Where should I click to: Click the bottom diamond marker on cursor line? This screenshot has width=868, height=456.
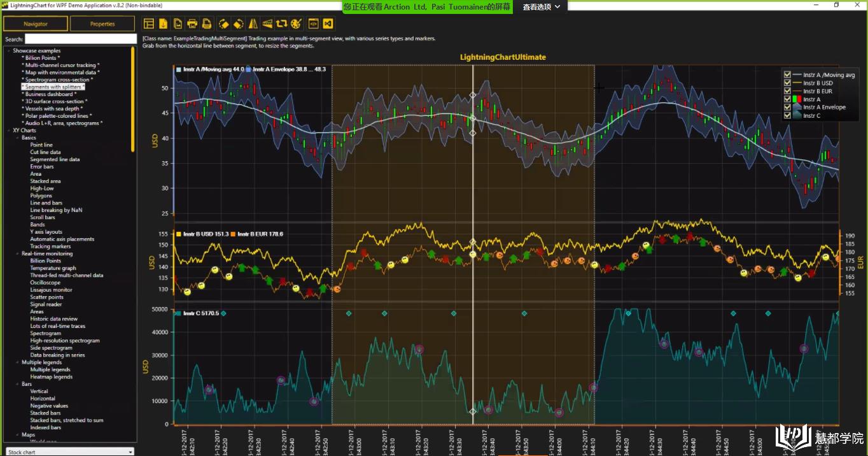click(x=473, y=412)
